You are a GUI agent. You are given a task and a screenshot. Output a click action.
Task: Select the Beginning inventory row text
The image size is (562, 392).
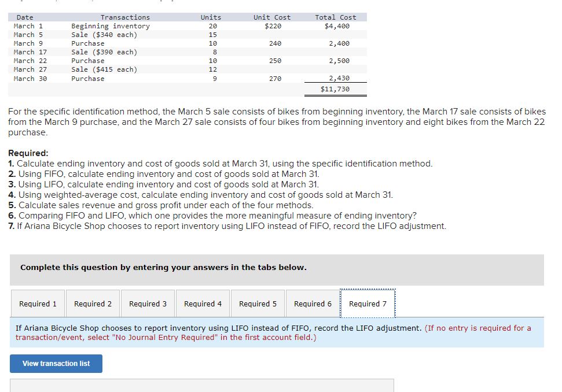(x=111, y=26)
